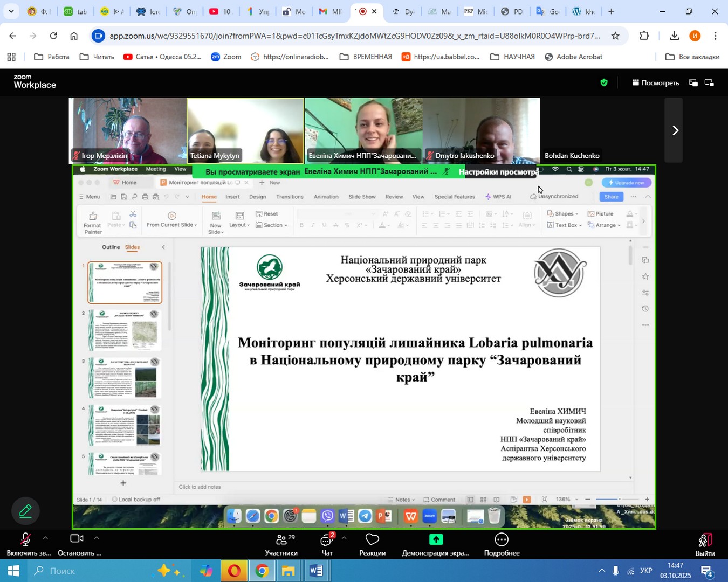728x582 pixels.
Task: Open the View layout button
Action: [656, 83]
